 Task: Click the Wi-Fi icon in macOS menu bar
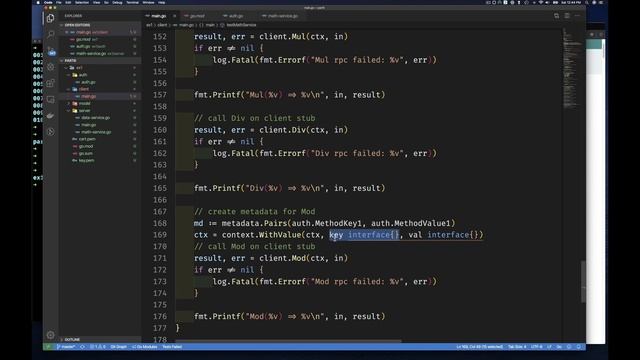(x=541, y=2)
